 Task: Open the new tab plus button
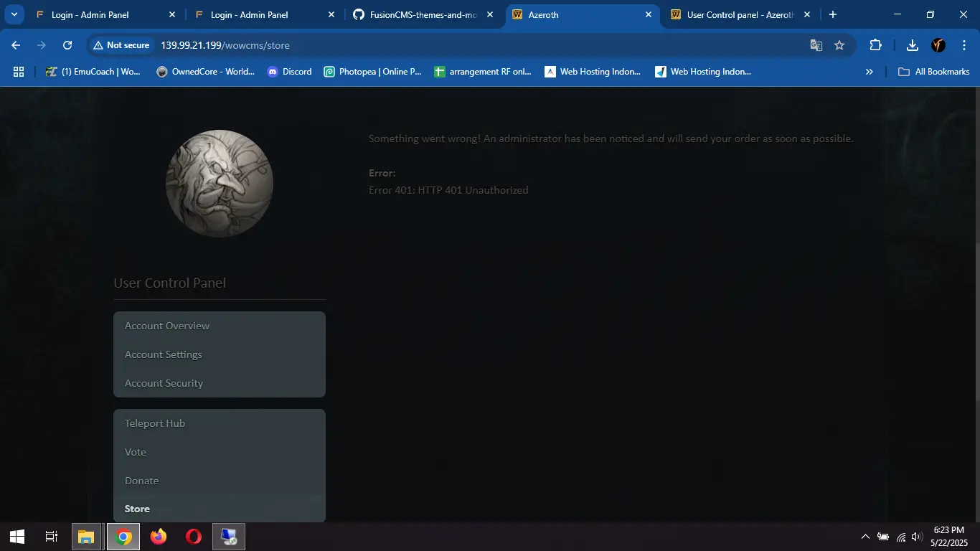pyautogui.click(x=832, y=14)
